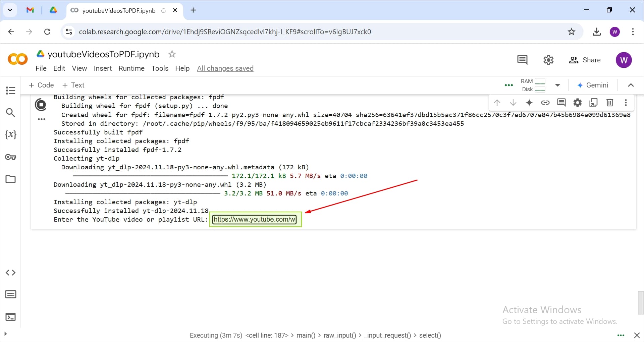Open the Chrome tab search dropdown
The image size is (644, 342).
click(10, 10)
